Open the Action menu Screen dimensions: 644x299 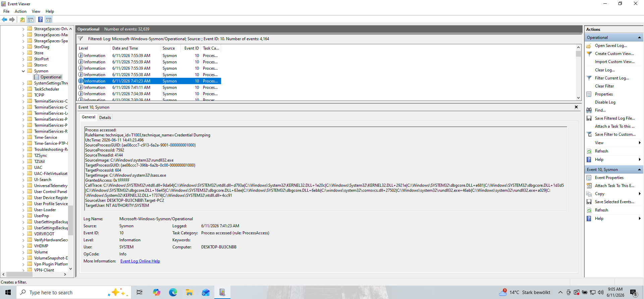click(20, 11)
